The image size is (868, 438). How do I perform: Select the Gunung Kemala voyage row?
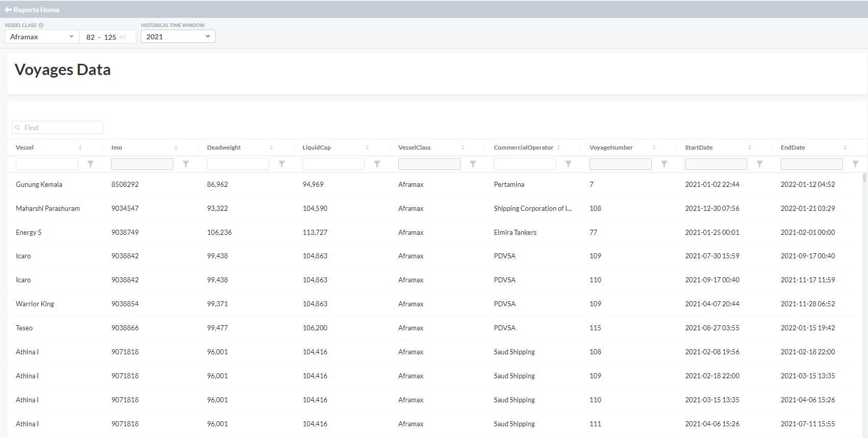39,184
